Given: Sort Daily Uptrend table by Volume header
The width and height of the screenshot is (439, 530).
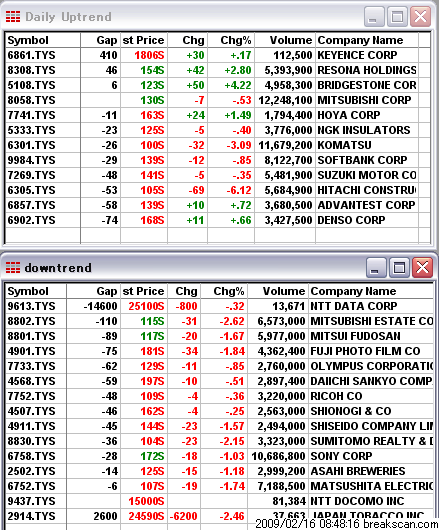Looking at the screenshot, I should (x=285, y=40).
